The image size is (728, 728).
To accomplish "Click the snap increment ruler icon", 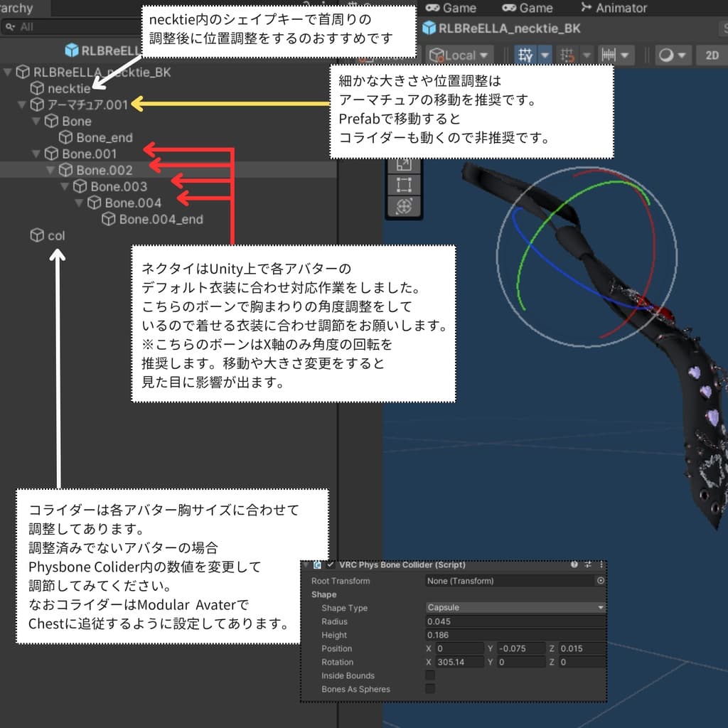I will 609,55.
